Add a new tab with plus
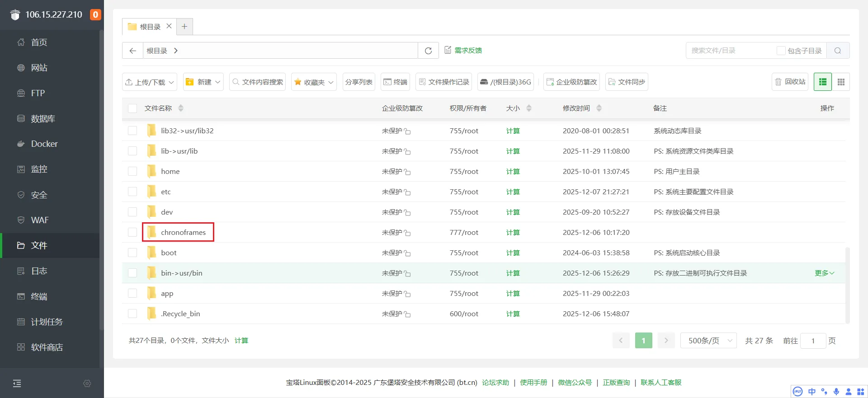This screenshot has width=868, height=398. [184, 27]
